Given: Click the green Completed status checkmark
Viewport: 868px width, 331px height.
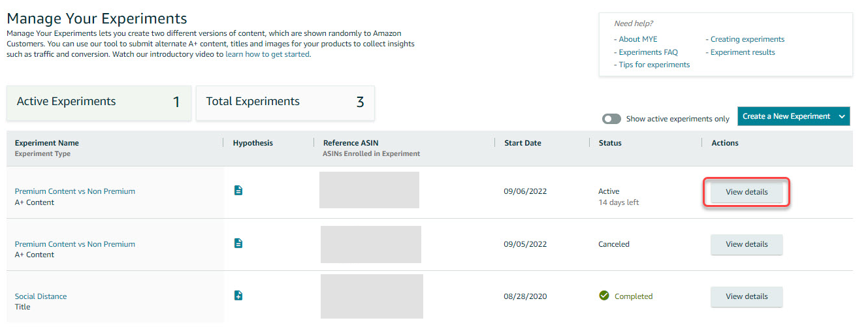Looking at the screenshot, I should click(604, 296).
